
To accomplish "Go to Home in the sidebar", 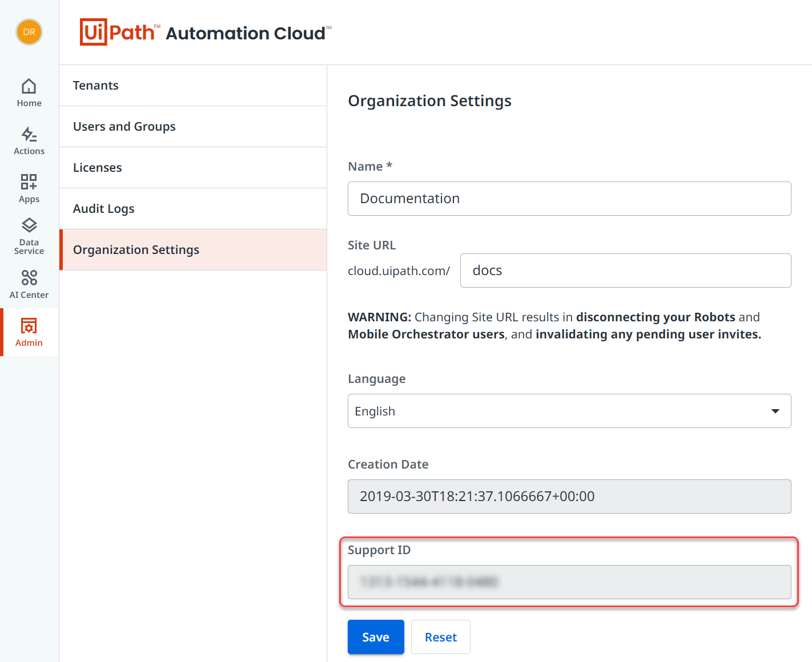I will (29, 93).
